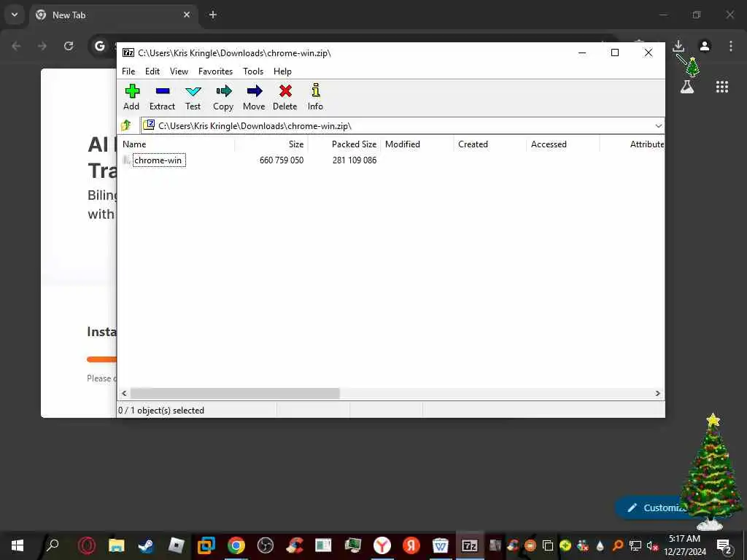747x560 pixels.
Task: Click the 7-Zip title bar icon
Action: pyautogui.click(x=128, y=52)
